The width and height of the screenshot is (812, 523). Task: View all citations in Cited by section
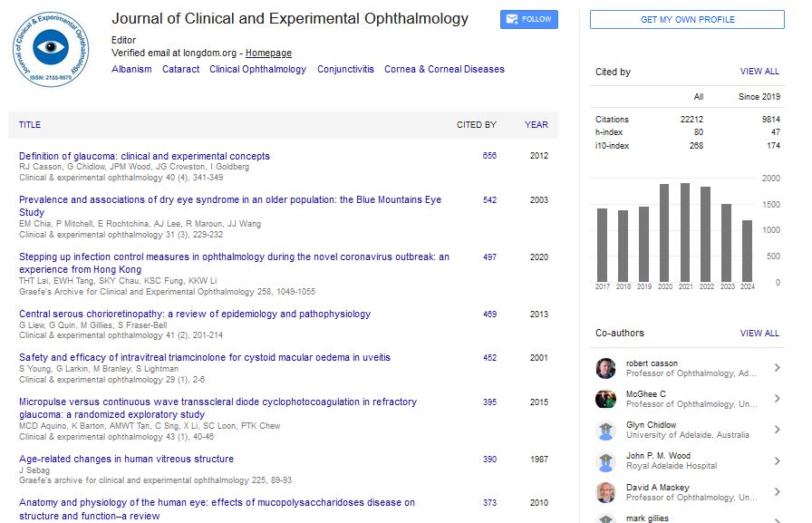pos(759,72)
